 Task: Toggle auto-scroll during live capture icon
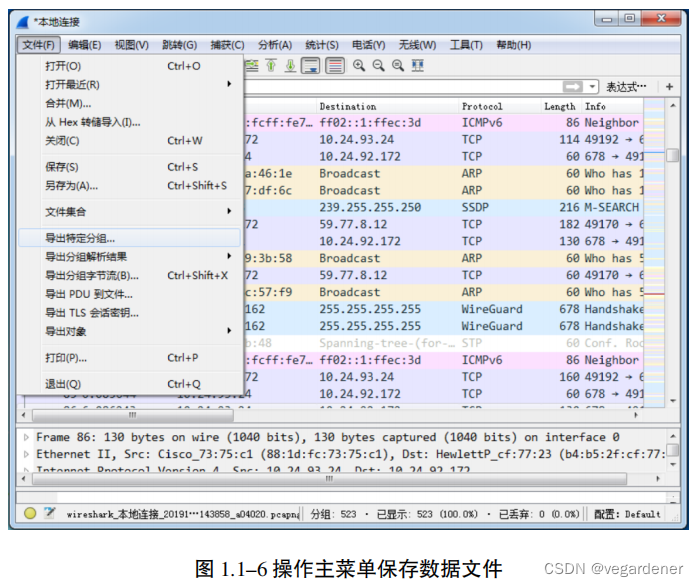[x=311, y=66]
